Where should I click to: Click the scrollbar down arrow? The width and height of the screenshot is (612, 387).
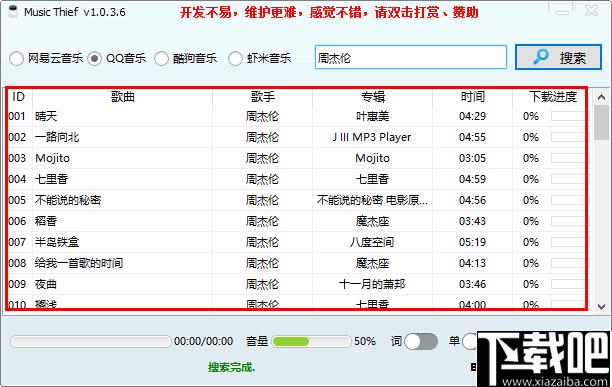click(x=601, y=307)
